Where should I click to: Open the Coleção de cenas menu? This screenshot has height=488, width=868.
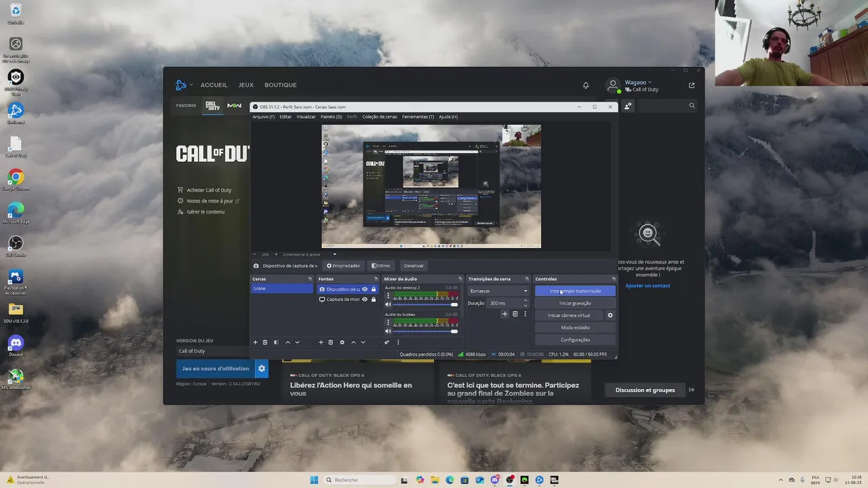[x=380, y=117]
